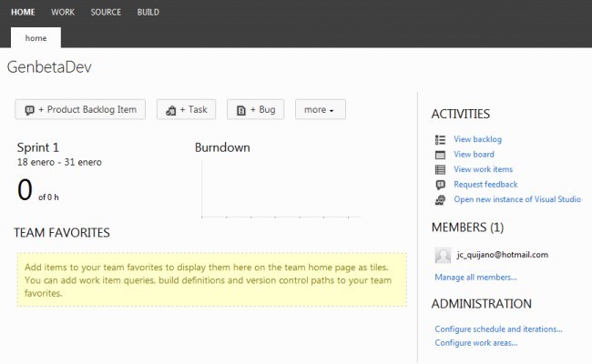Click the View backlog list icon
Viewport: 592px width, 364px height.
click(x=440, y=140)
